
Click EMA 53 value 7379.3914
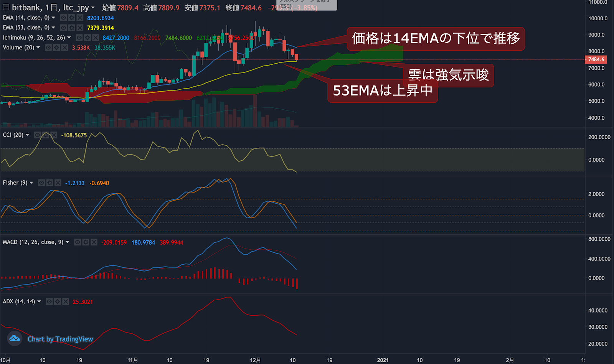click(101, 28)
